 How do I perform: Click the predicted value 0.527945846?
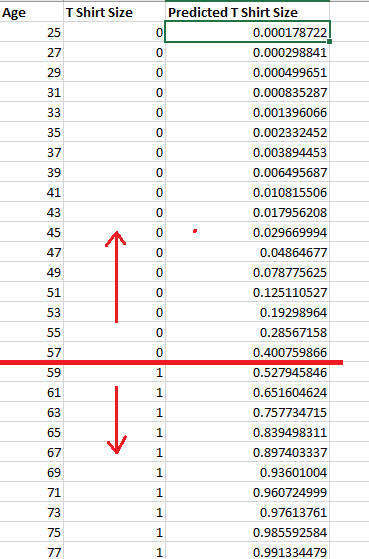tap(247, 372)
